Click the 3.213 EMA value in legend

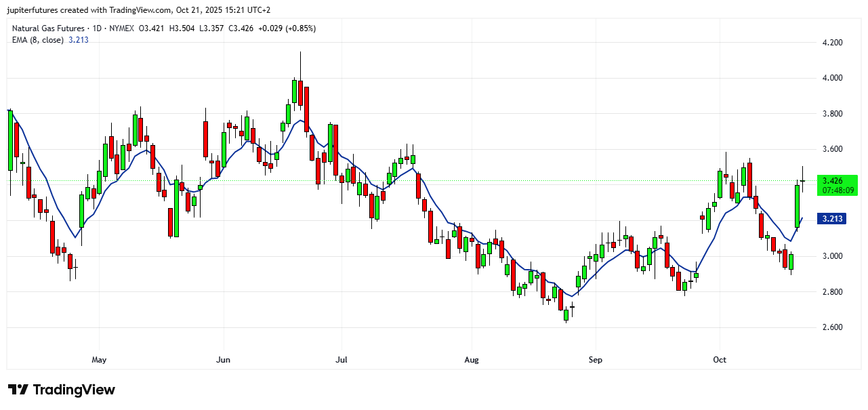tap(79, 40)
